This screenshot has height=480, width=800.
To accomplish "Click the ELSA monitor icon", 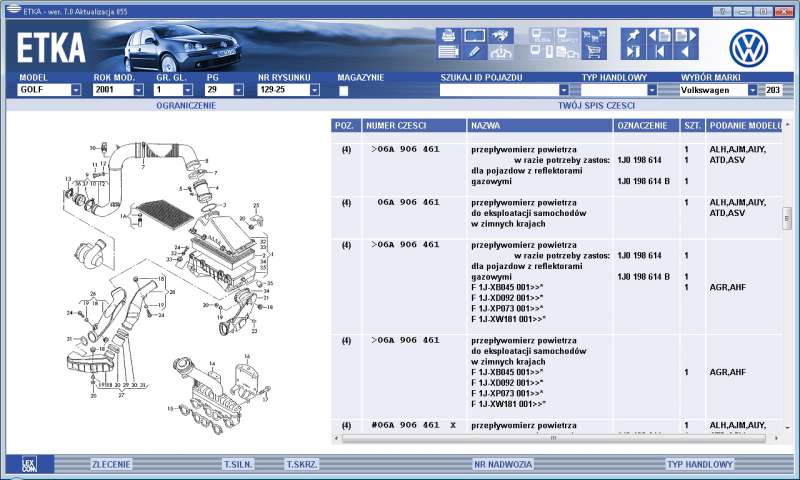I will (x=541, y=36).
